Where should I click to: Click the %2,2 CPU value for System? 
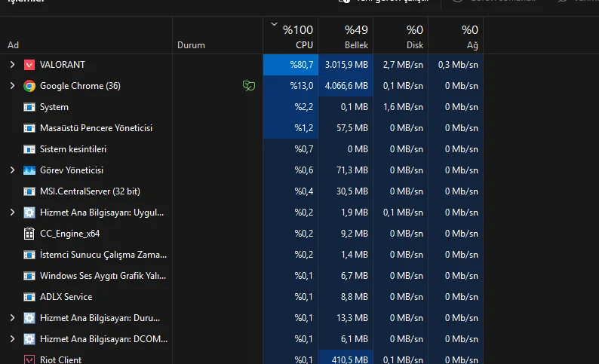pos(304,107)
